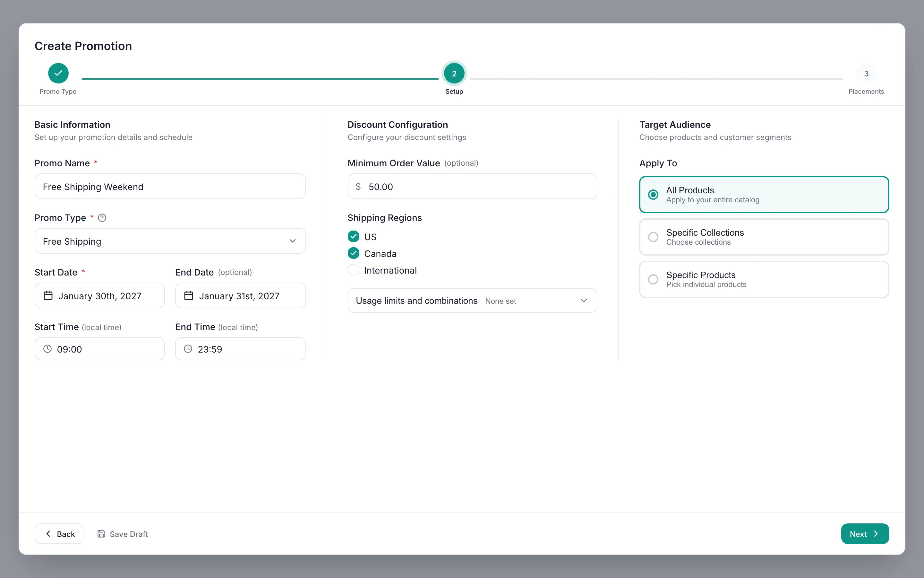Enable the International shipping region

click(x=354, y=270)
